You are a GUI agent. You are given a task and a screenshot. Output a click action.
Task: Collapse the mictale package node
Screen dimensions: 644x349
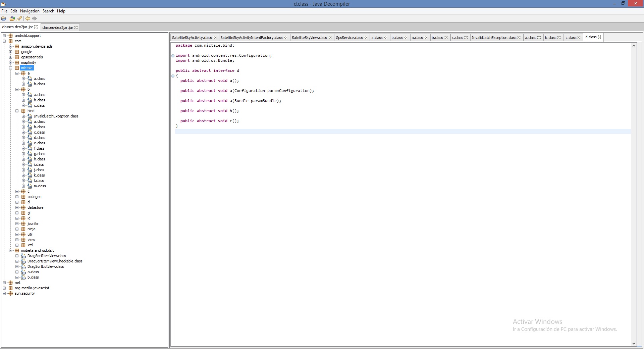click(11, 68)
